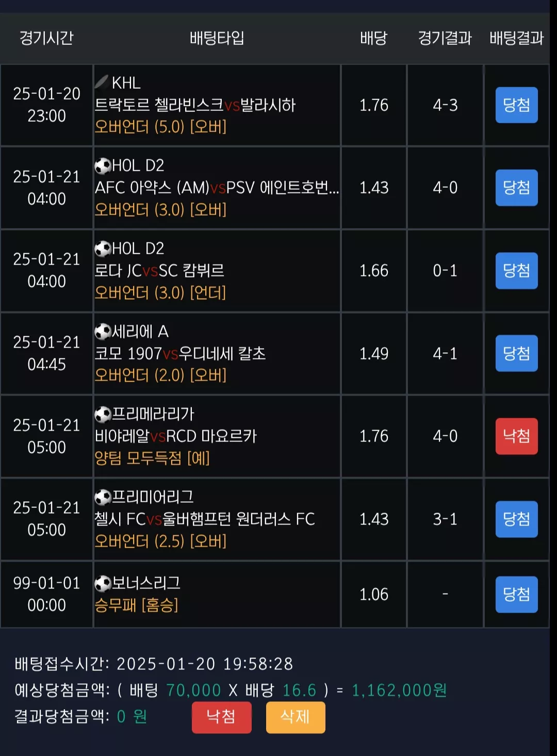
Task: Select the 경기시간 column header
Action: [46, 38]
